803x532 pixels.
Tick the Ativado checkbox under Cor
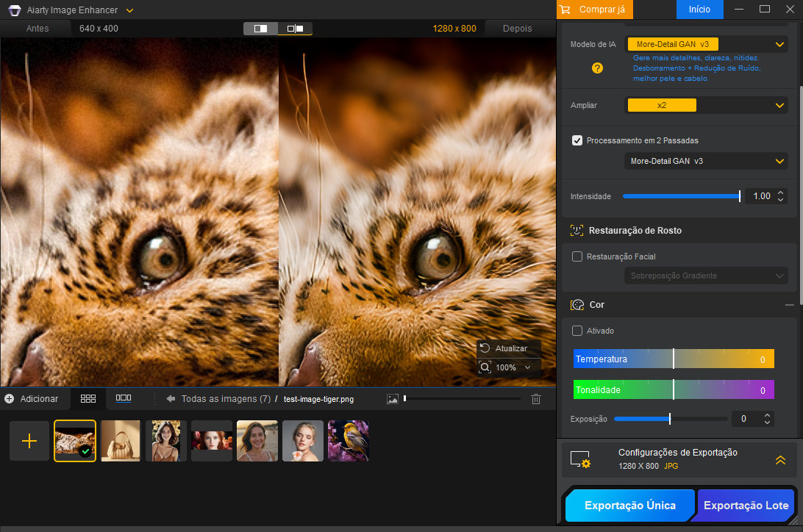point(577,331)
